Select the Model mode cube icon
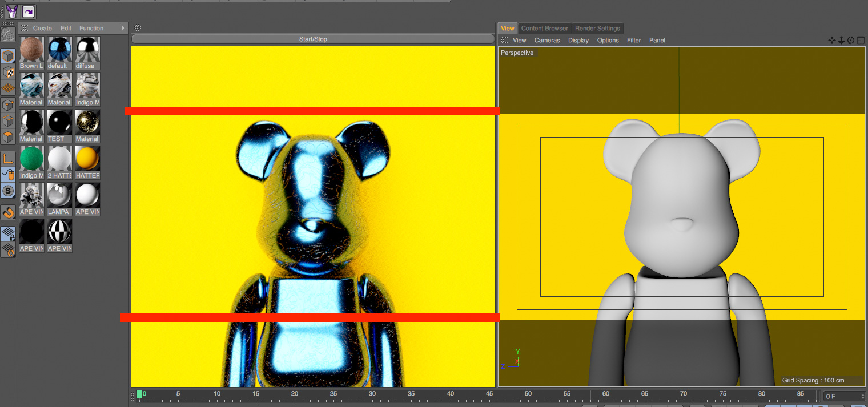The image size is (868, 407). click(8, 56)
